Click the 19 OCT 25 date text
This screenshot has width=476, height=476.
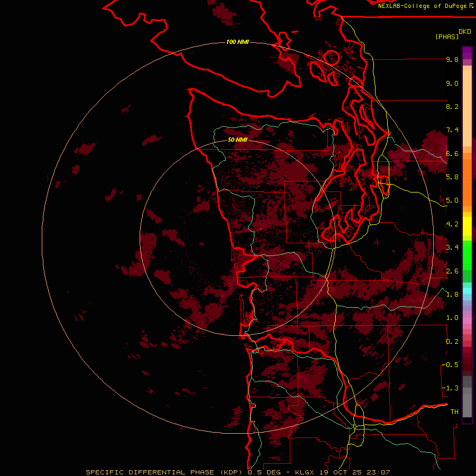coord(342,472)
